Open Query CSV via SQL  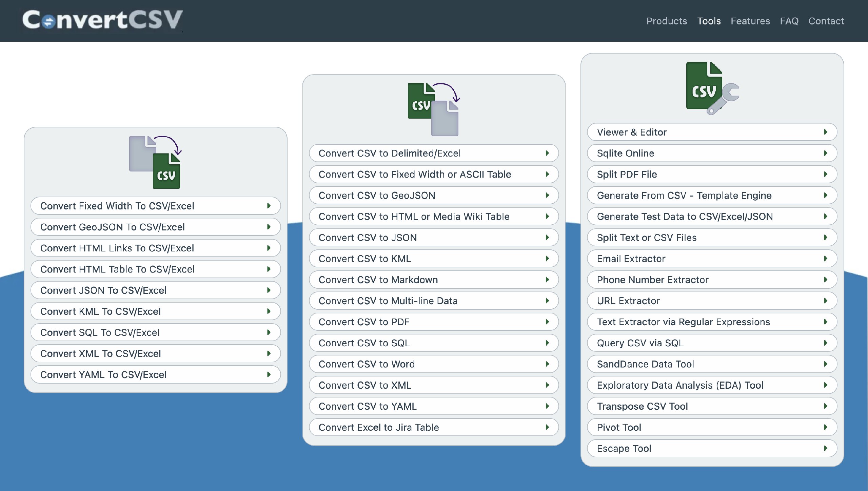point(640,343)
